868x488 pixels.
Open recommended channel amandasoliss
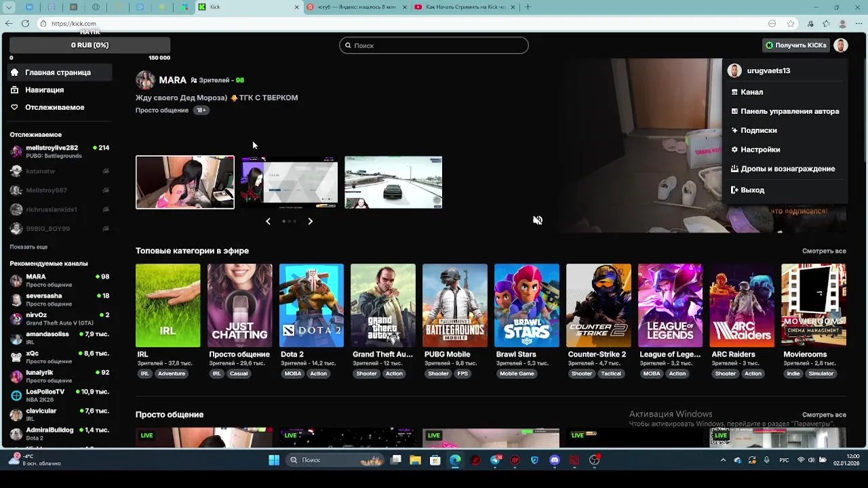click(x=60, y=338)
